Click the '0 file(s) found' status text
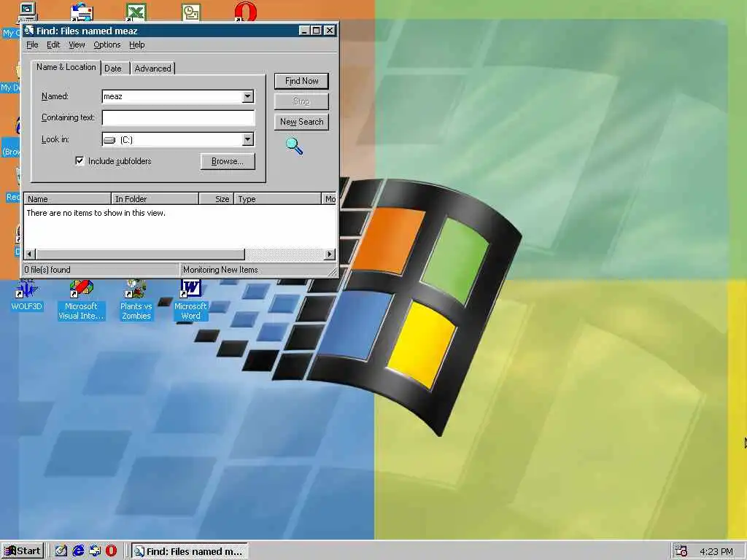Viewport: 747px width, 560px height. pyautogui.click(x=47, y=270)
